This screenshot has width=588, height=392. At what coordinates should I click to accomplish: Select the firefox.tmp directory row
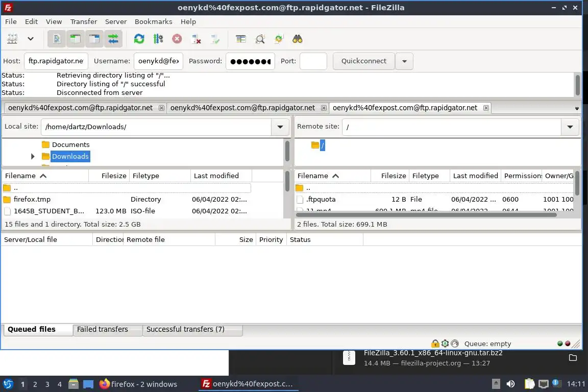127,200
